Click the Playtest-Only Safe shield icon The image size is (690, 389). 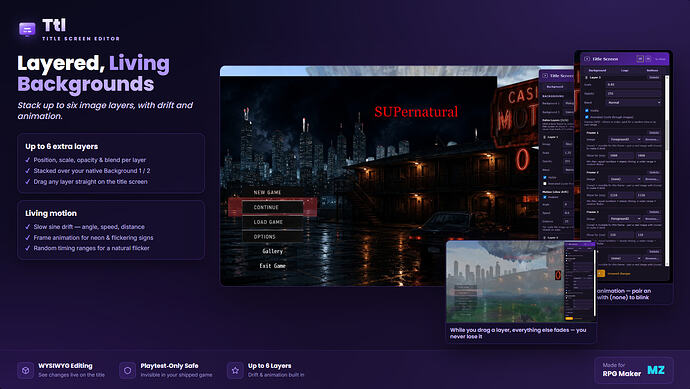(x=127, y=371)
